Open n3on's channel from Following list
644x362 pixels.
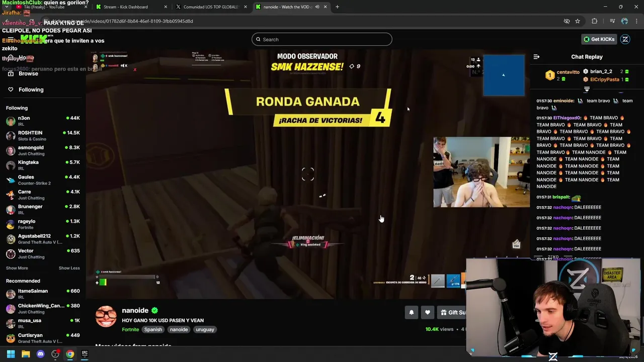[x=43, y=121]
